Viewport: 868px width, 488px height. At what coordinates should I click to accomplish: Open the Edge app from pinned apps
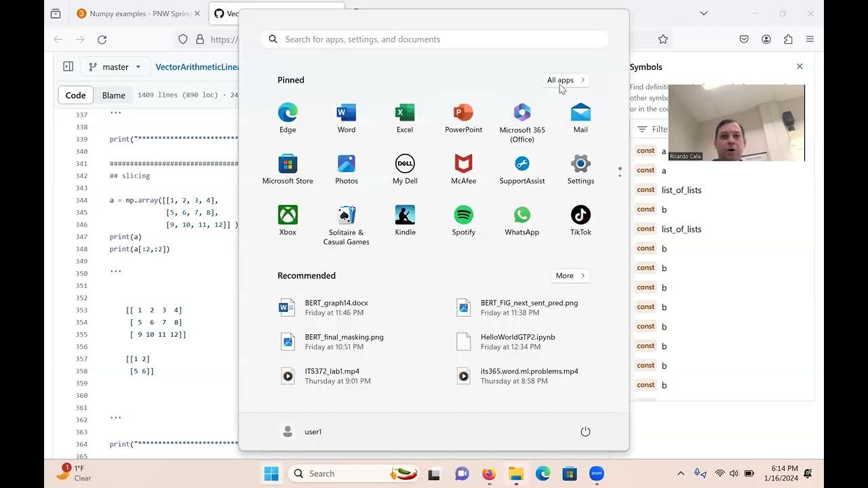point(288,118)
